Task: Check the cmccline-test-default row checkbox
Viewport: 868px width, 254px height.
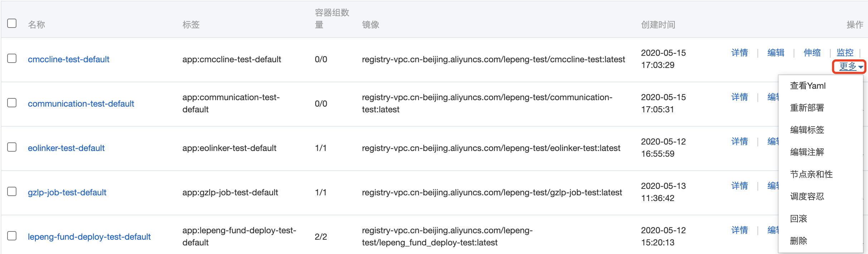Action: pyautogui.click(x=12, y=58)
